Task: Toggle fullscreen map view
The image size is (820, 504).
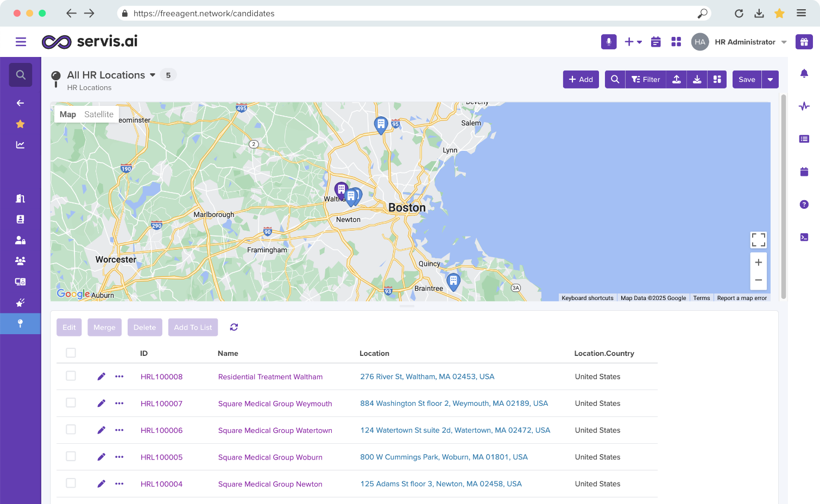Action: 759,240
